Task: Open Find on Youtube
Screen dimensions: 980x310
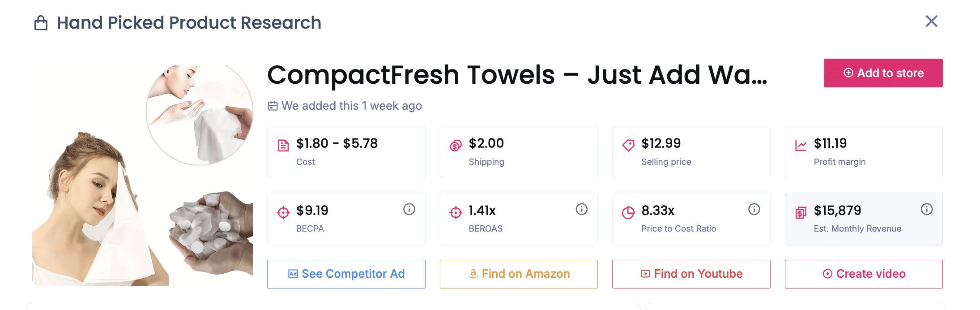Action: (x=690, y=274)
